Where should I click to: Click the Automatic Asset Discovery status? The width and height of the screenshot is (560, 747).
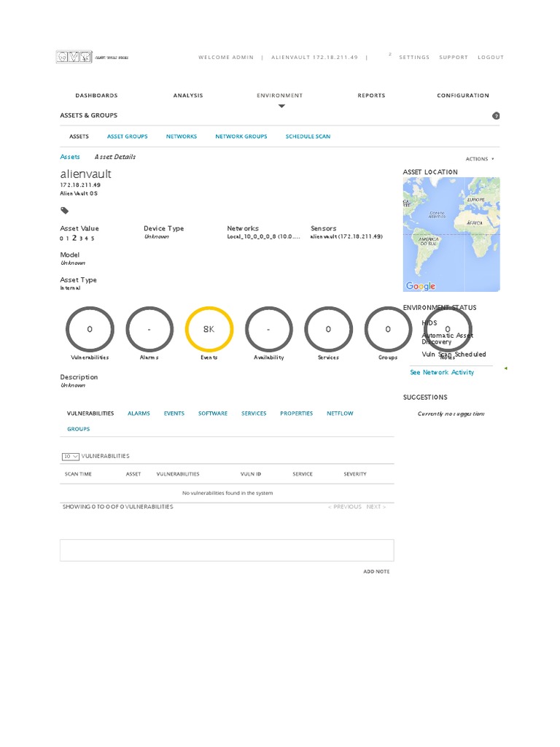(448, 338)
